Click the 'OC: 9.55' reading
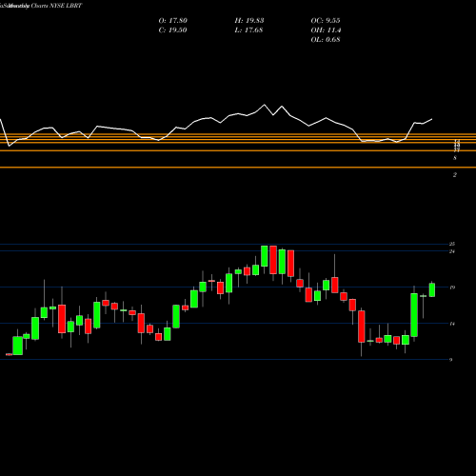The image size is (476, 476). [326, 21]
